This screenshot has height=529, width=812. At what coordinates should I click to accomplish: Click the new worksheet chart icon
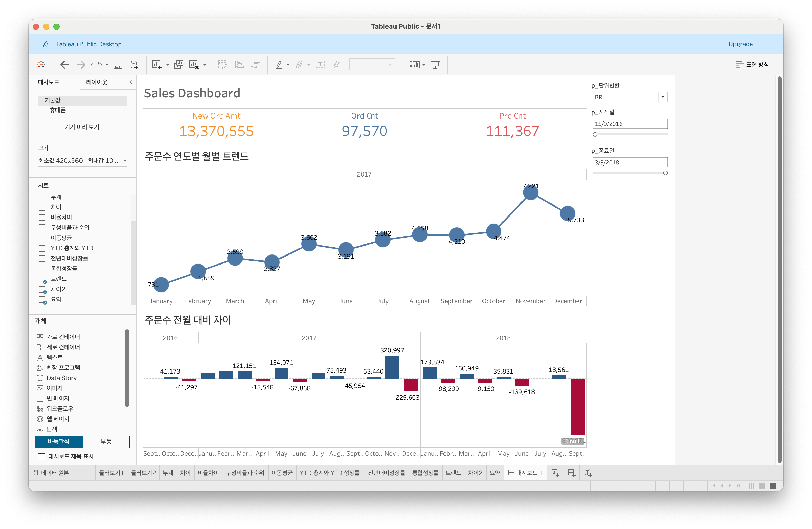tap(157, 64)
